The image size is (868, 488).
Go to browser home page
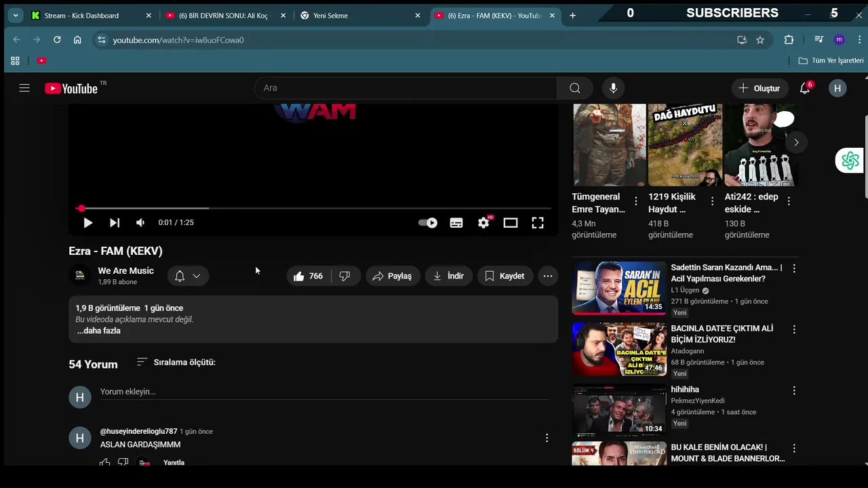coord(77,40)
